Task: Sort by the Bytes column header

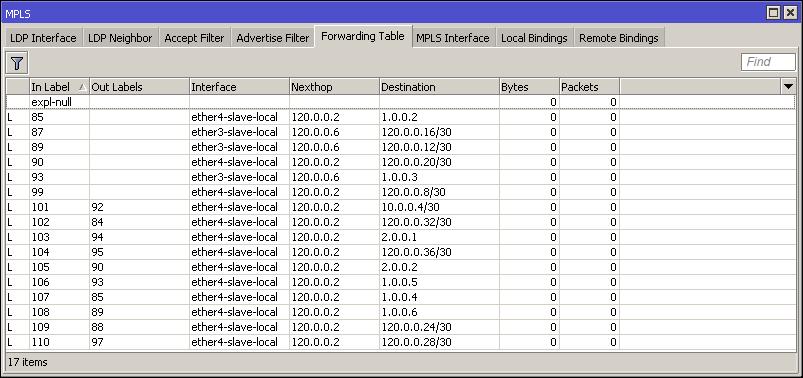Action: [529, 87]
